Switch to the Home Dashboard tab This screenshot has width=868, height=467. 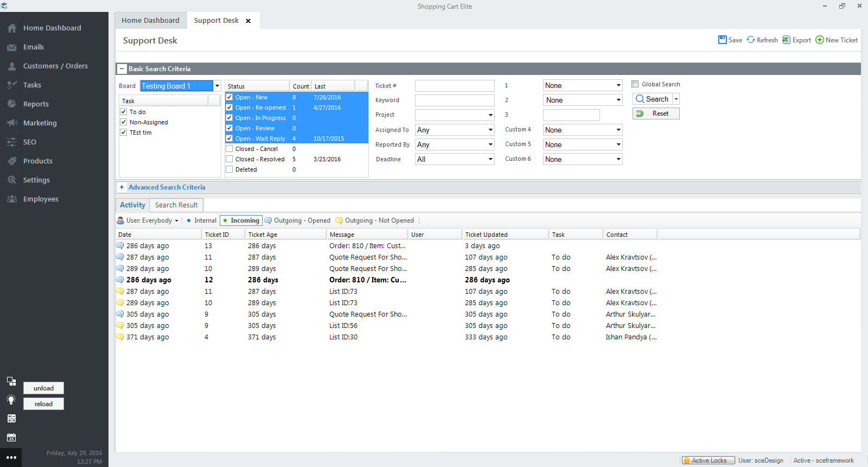[150, 21]
